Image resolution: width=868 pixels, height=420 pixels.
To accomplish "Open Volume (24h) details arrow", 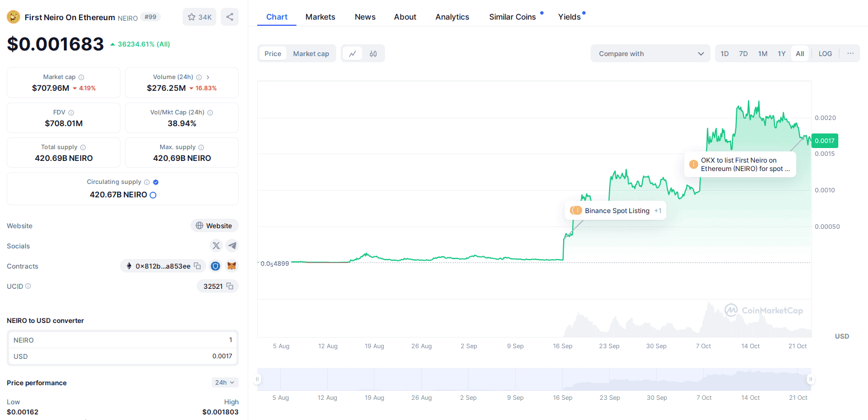I will click(208, 77).
